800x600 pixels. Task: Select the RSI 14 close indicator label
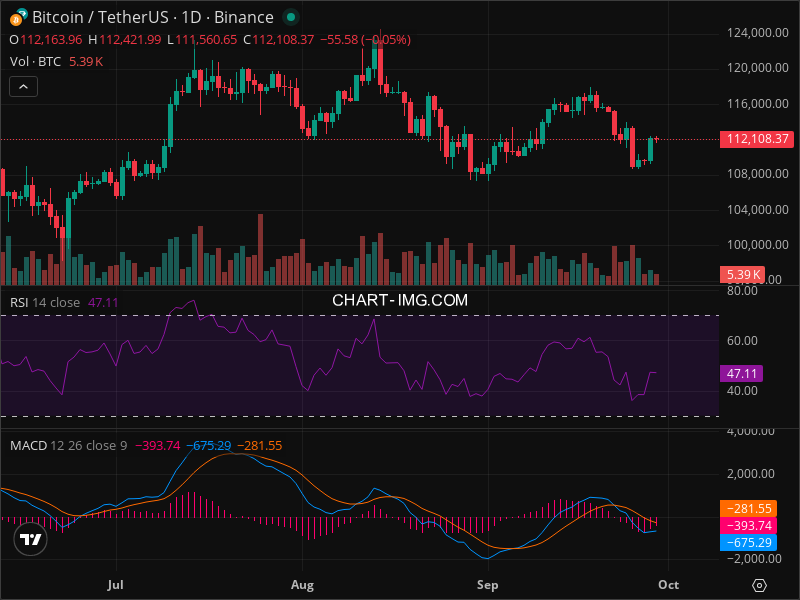point(45,302)
